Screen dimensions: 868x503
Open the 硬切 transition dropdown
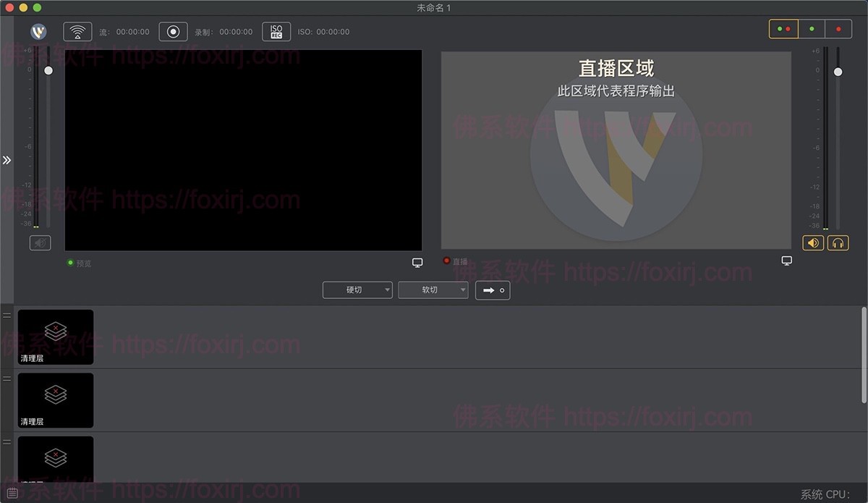[x=357, y=290]
